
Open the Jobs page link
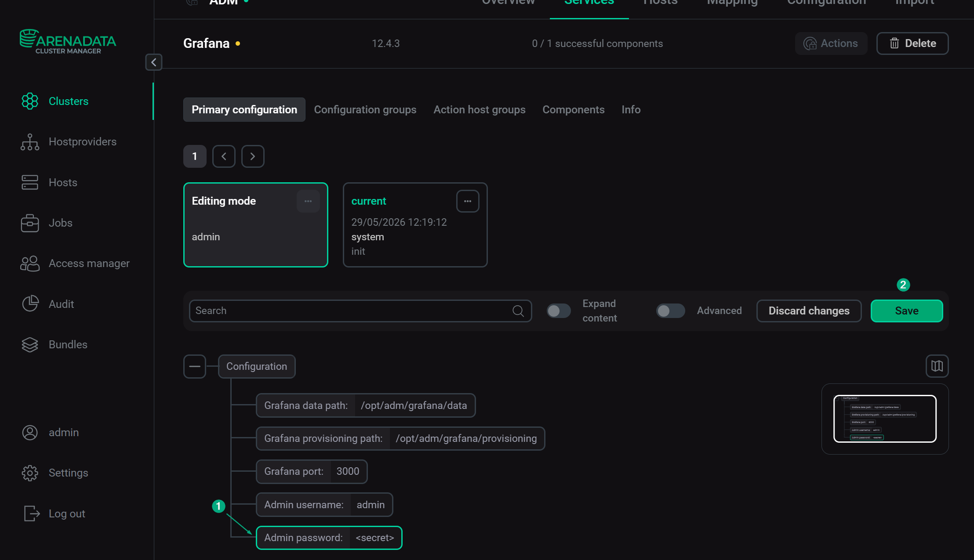[x=61, y=223]
